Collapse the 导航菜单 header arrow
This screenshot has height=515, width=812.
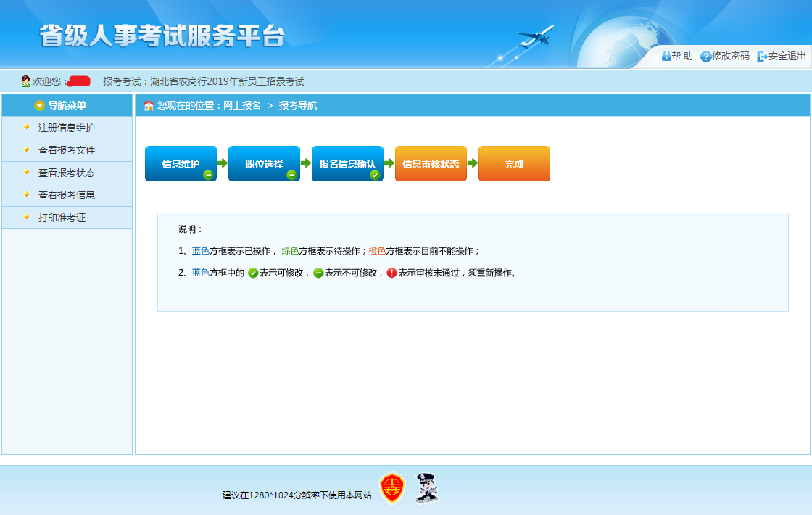[39, 106]
